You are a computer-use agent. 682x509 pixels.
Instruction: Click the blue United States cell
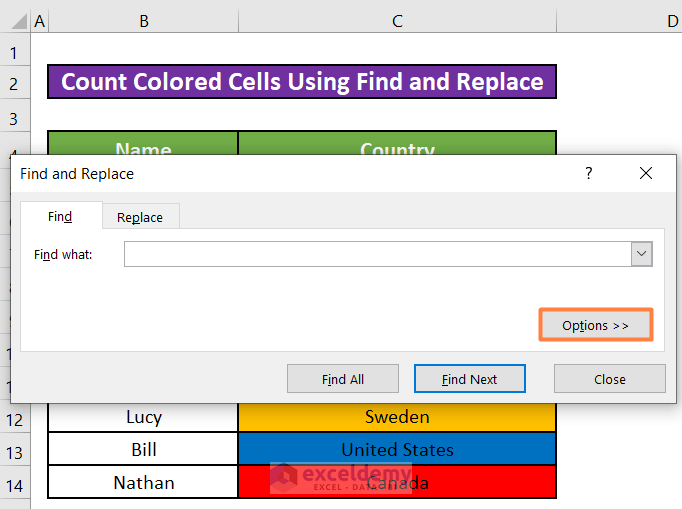tap(397, 450)
